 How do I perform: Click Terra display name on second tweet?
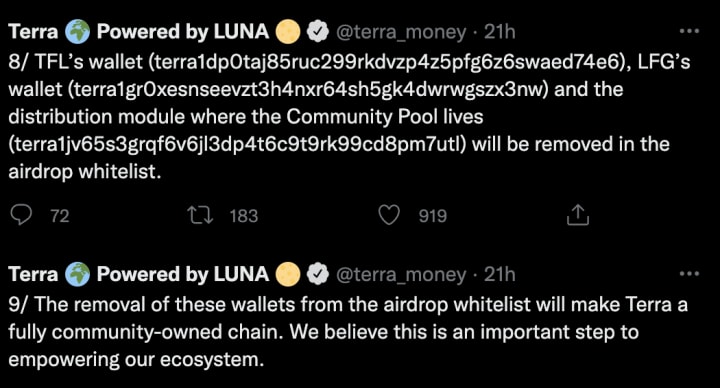(34, 274)
